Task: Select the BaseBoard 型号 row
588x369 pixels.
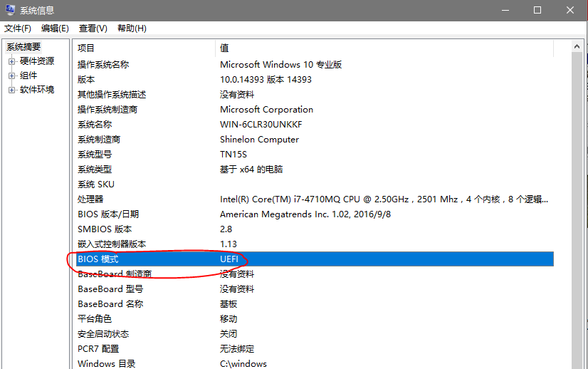Action: coord(315,289)
